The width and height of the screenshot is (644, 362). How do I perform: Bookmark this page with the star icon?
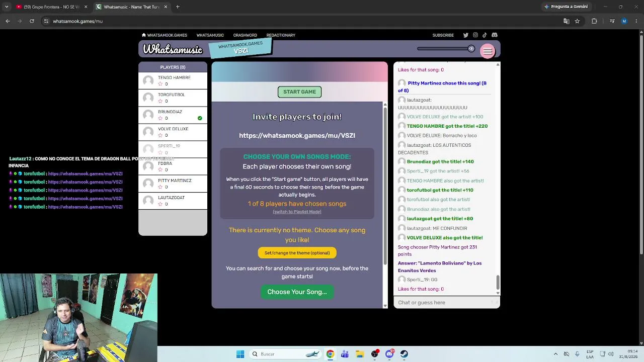pyautogui.click(x=577, y=21)
